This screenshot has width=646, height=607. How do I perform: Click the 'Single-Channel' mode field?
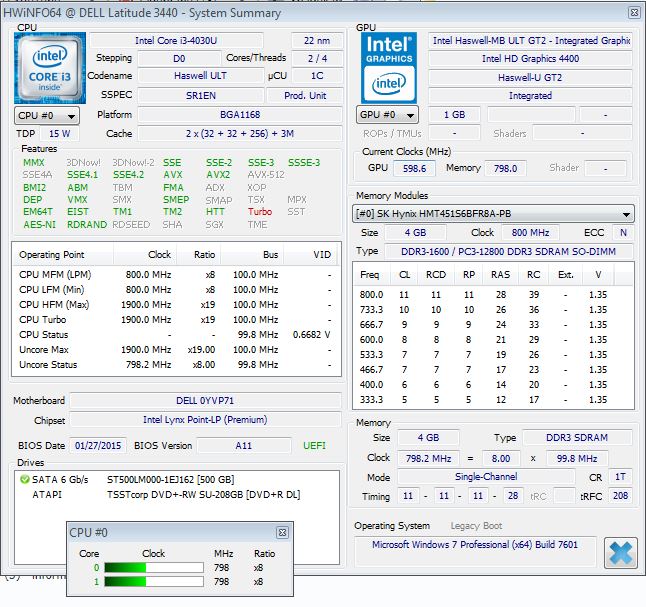[x=486, y=477]
